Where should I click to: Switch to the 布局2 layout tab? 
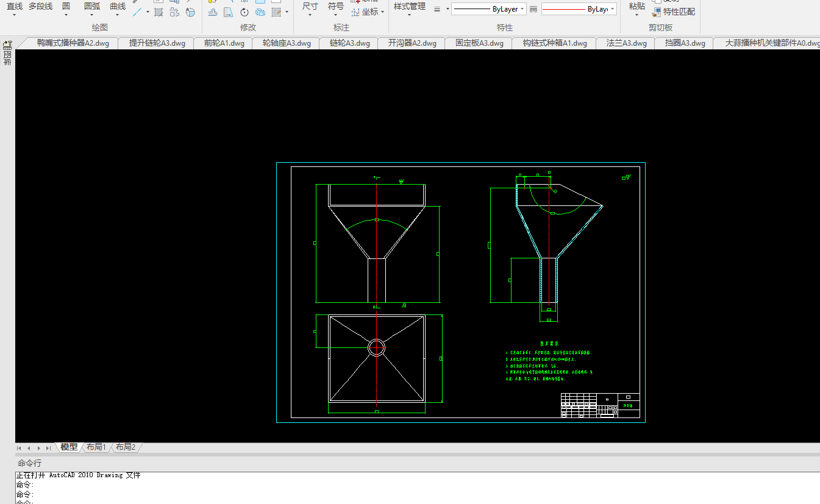[x=126, y=447]
